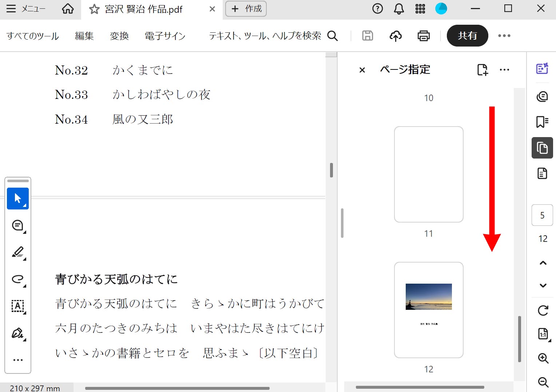The width and height of the screenshot is (556, 392).
Task: Zoom out with the minus magnifier
Action: coord(542,382)
